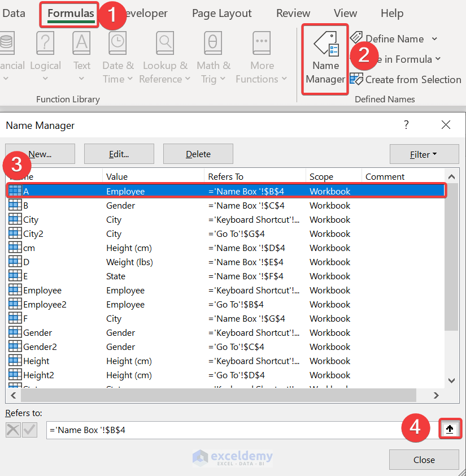Switch to the Review tab
The image size is (466, 476).
(293, 13)
